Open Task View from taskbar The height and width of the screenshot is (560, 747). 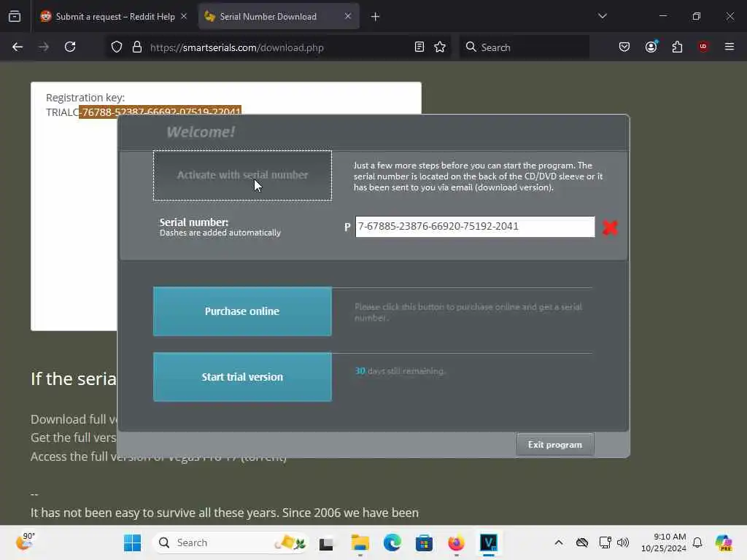[x=326, y=542]
